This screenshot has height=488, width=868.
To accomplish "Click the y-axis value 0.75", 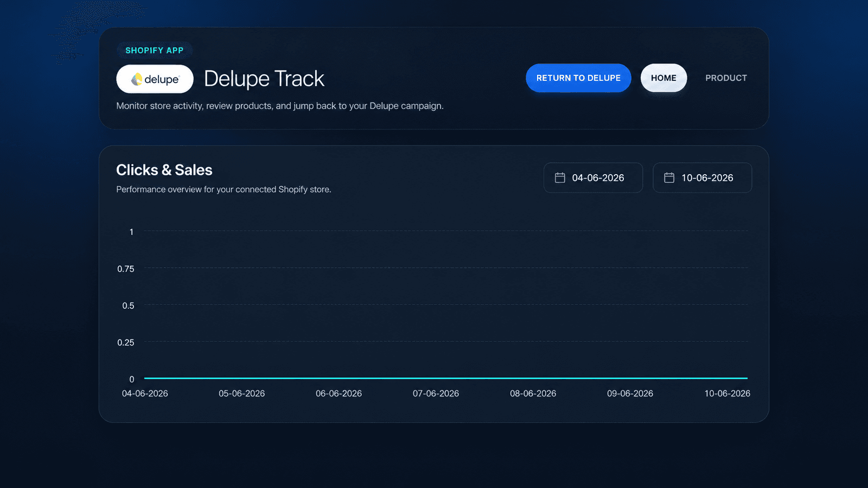I will pyautogui.click(x=126, y=269).
